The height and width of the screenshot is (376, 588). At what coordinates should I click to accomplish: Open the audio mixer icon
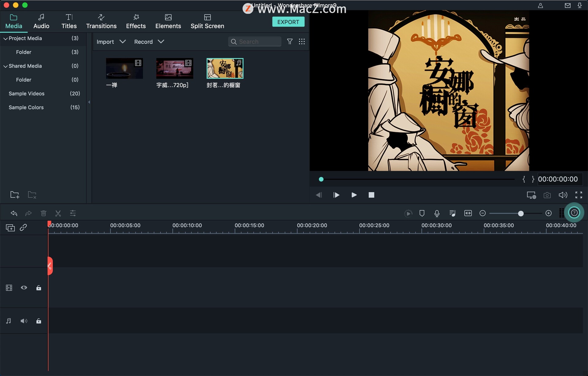click(x=452, y=213)
